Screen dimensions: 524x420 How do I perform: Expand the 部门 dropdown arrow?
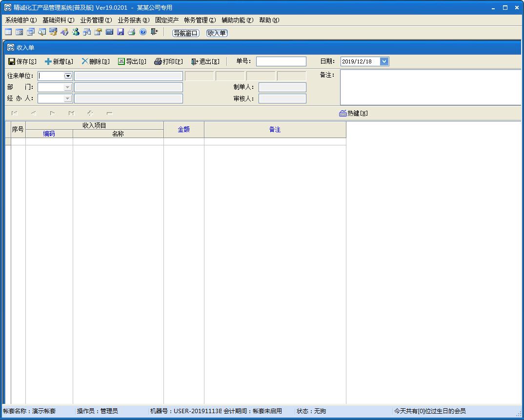pos(68,87)
